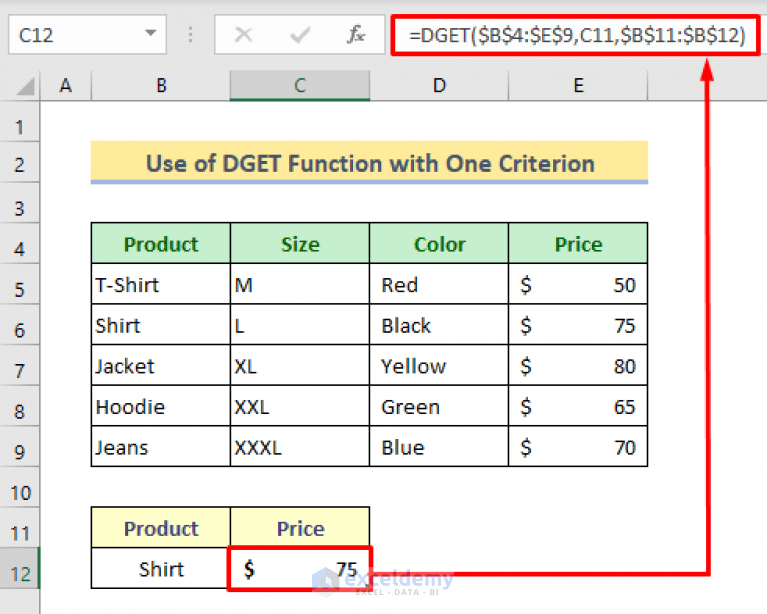Click the size XL cell
This screenshot has width=767, height=614.
click(x=300, y=365)
